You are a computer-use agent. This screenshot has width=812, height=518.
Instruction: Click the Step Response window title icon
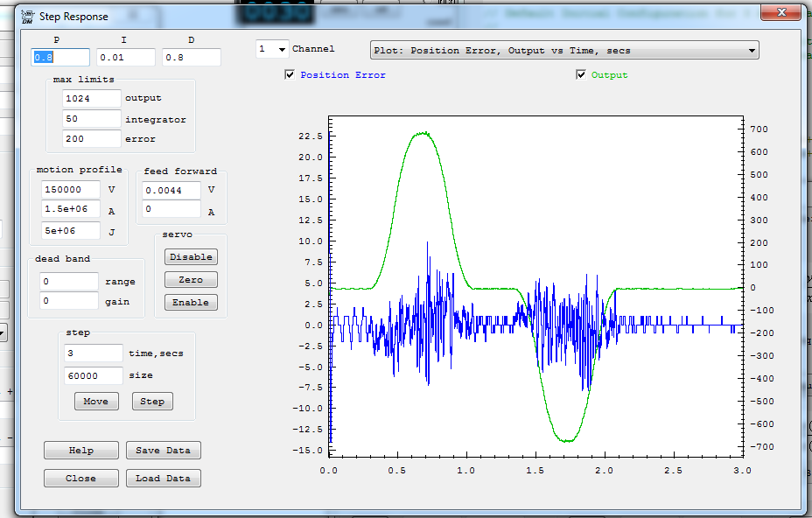(27, 17)
